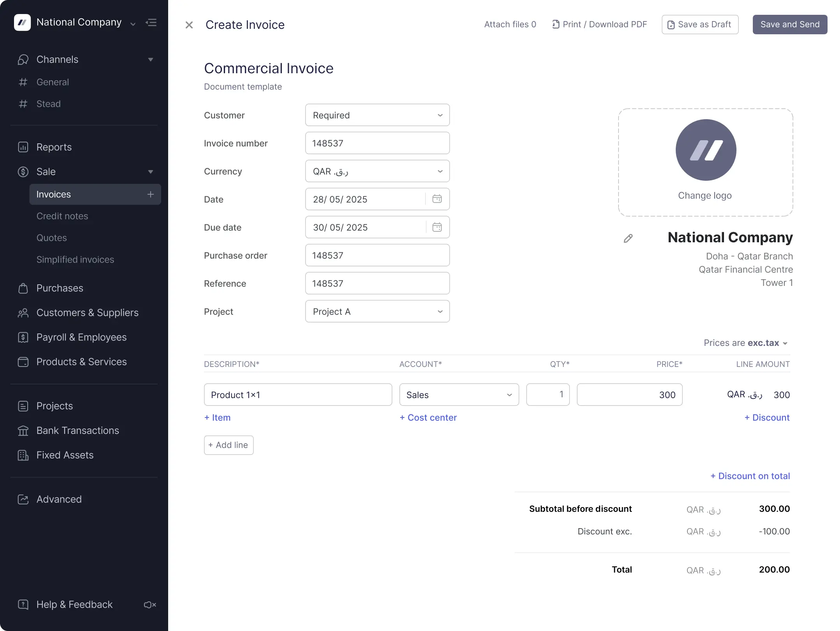Viewport: 840px width, 631px height.
Task: Click the Invoice number field
Action: coord(377,143)
